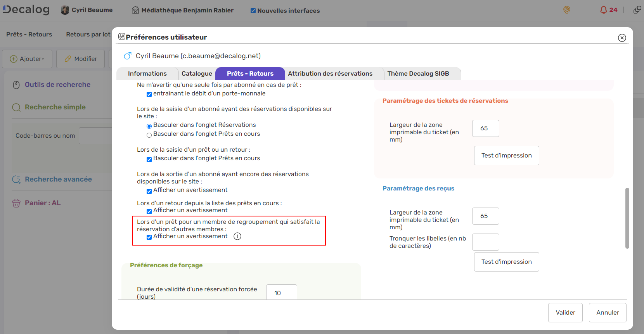Toggle the Nouvelles interfaces checkbox
This screenshot has width=644, height=334.
pos(253,11)
